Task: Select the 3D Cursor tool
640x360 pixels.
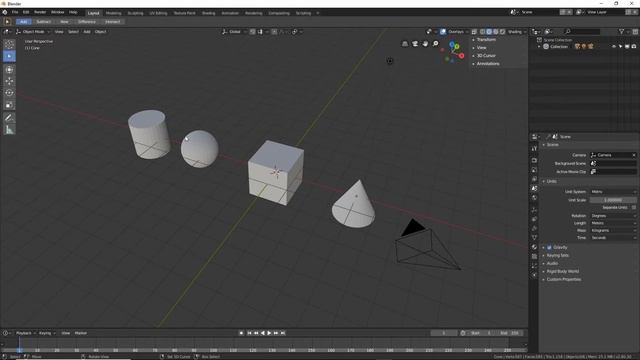Action: pyautogui.click(x=9, y=44)
